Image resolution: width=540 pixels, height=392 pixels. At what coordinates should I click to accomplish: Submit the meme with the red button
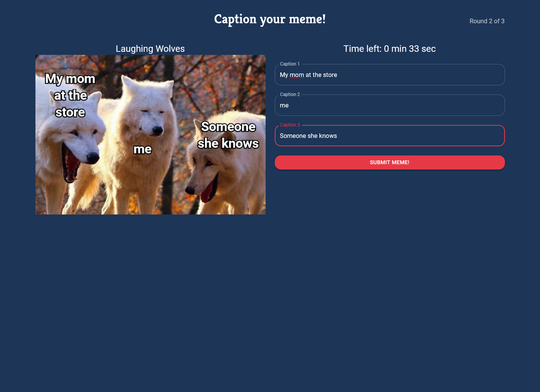389,162
